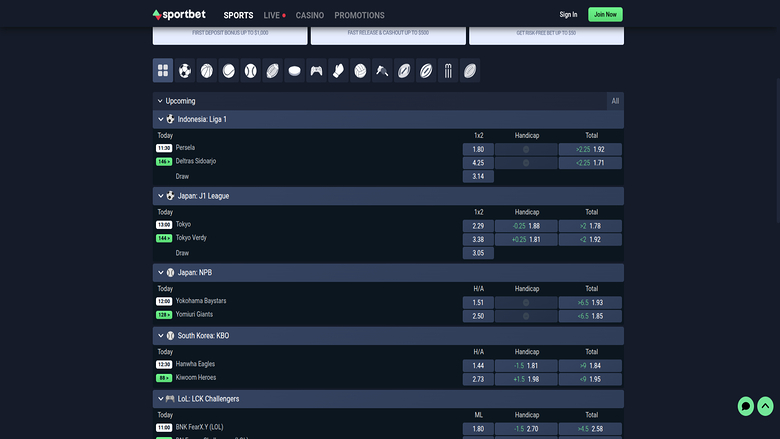Show All upcoming events
780x439 pixels.
(x=615, y=101)
